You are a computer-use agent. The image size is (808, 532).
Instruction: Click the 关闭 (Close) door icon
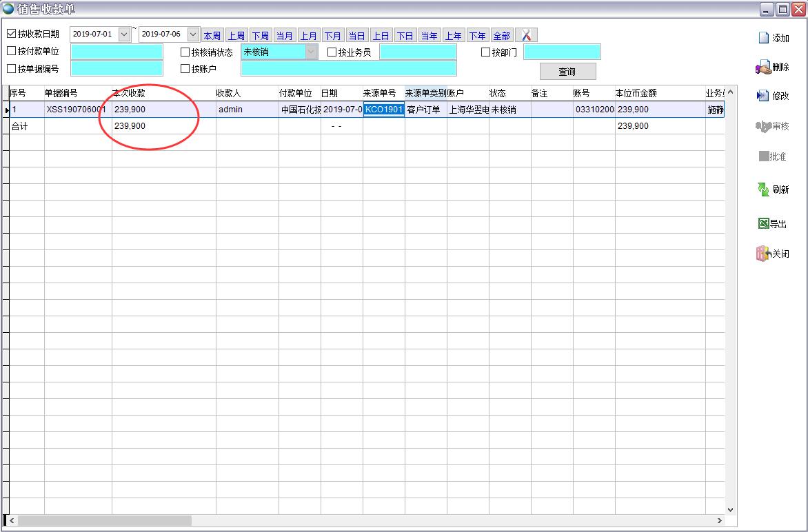[x=763, y=254]
